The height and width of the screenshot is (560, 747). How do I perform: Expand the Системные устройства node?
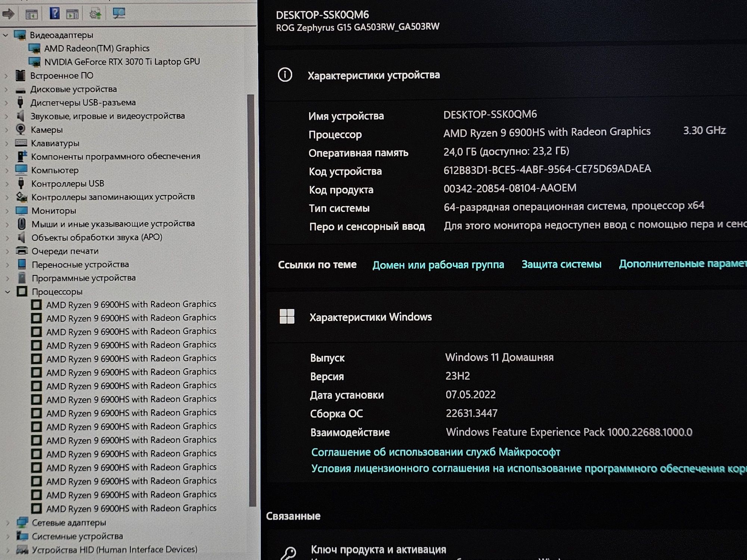(8, 536)
